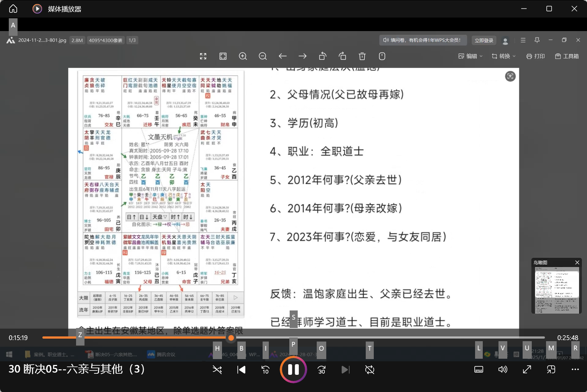
Task: Switch to the mini player view
Action: pyautogui.click(x=551, y=370)
